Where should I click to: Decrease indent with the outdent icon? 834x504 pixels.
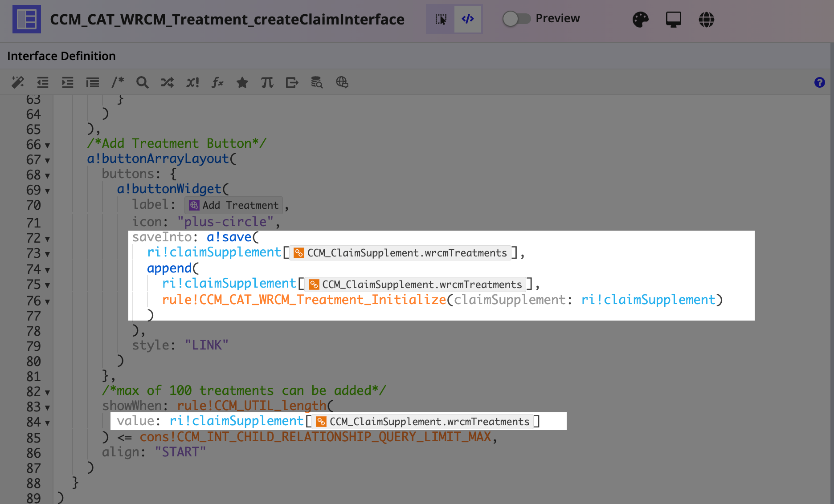click(x=43, y=82)
